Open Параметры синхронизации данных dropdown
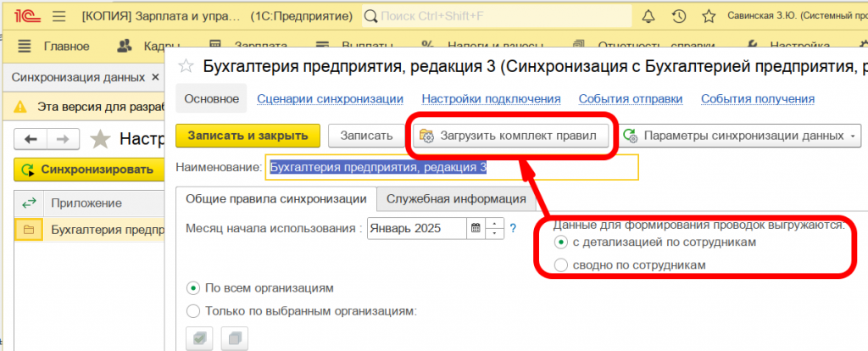Image resolution: width=868 pixels, height=351 pixels. click(x=739, y=136)
